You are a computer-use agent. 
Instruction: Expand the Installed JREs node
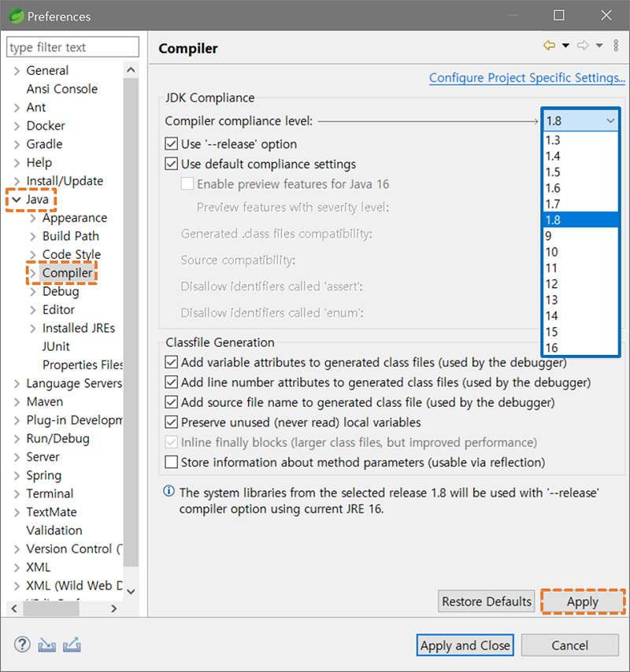(x=32, y=328)
